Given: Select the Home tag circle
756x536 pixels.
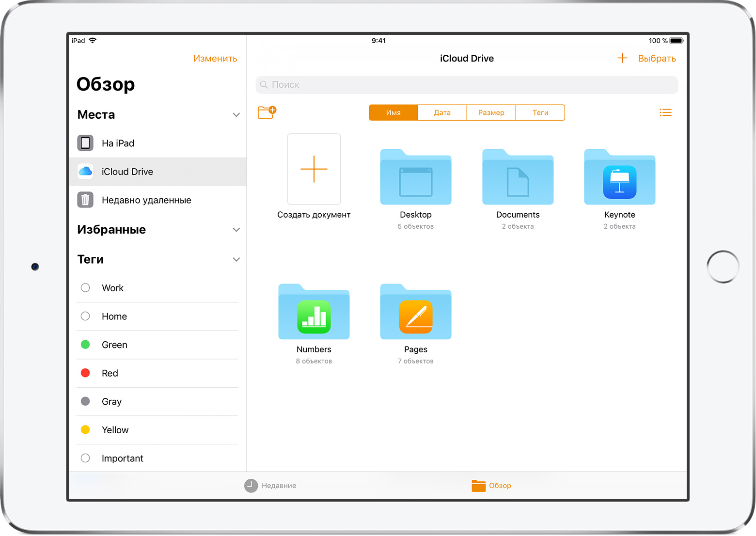Looking at the screenshot, I should tap(85, 316).
